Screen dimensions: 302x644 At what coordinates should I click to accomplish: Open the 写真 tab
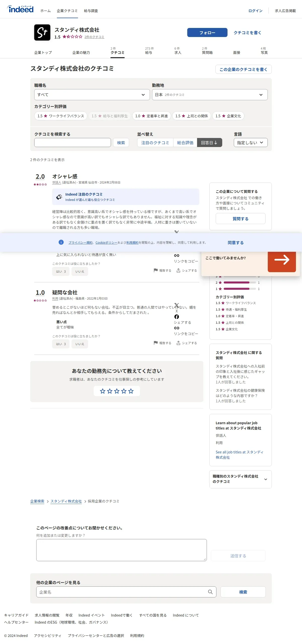click(264, 51)
